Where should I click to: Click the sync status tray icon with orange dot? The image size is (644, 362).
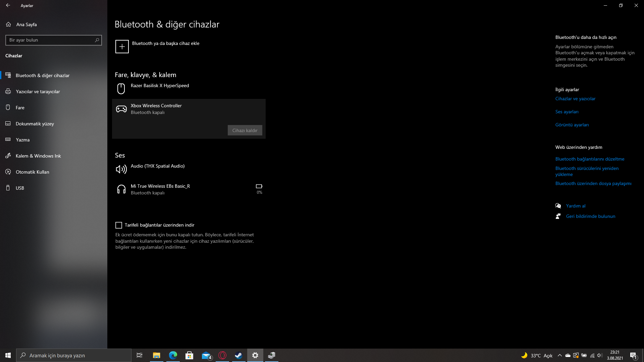click(576, 355)
